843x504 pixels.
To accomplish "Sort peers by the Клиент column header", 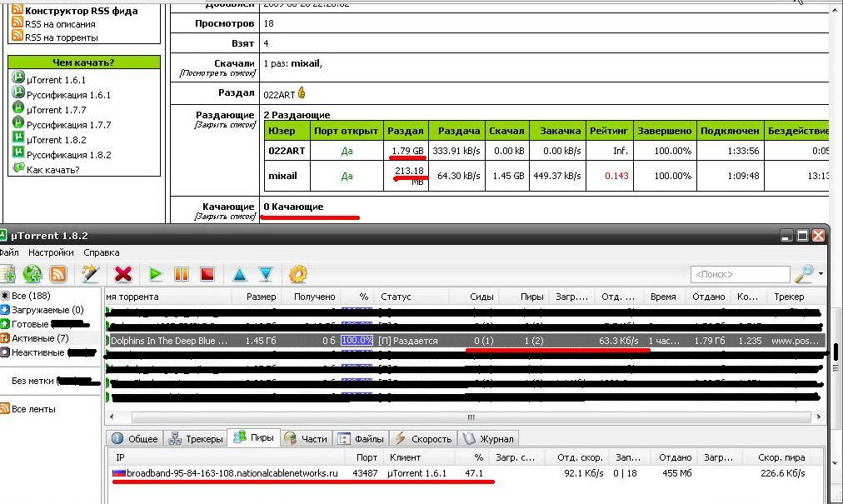I will (x=405, y=457).
